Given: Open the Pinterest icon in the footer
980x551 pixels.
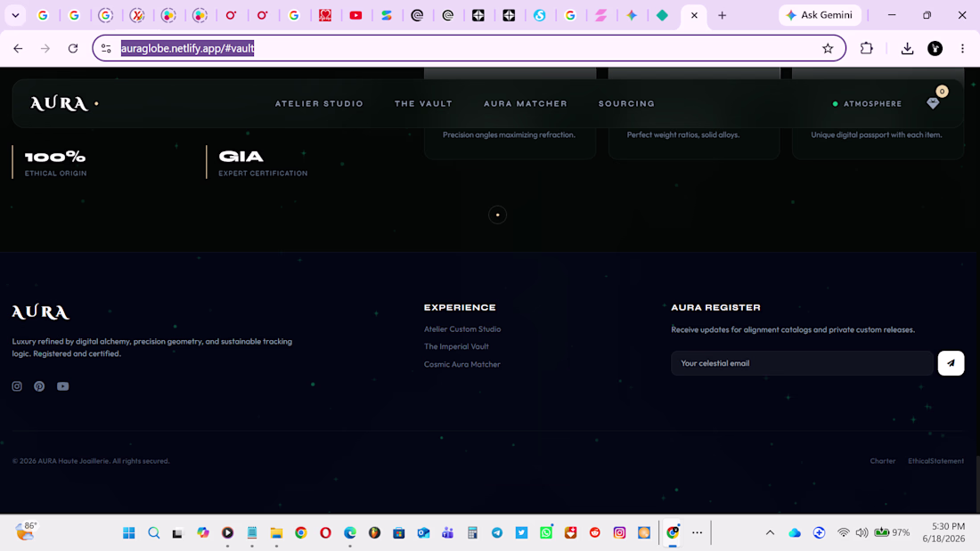Looking at the screenshot, I should click(39, 386).
